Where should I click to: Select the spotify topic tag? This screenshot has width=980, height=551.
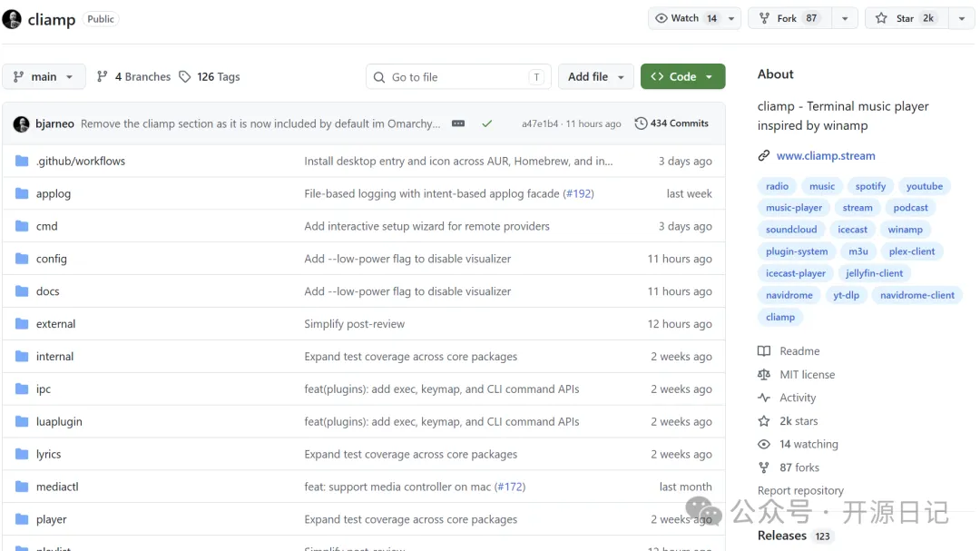pos(870,186)
